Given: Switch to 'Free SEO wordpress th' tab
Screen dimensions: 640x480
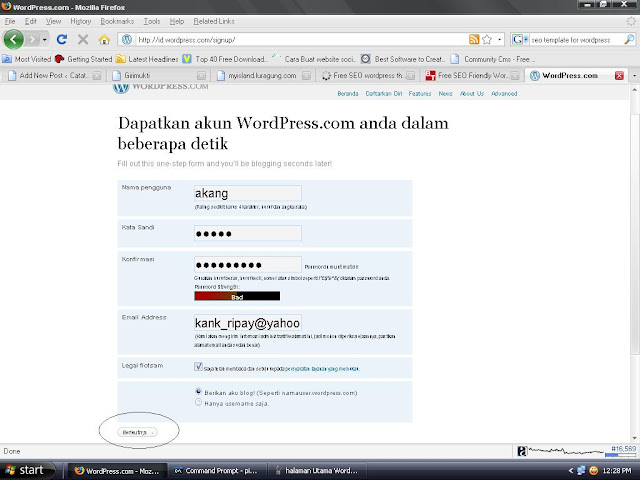Looking at the screenshot, I should pyautogui.click(x=367, y=76).
